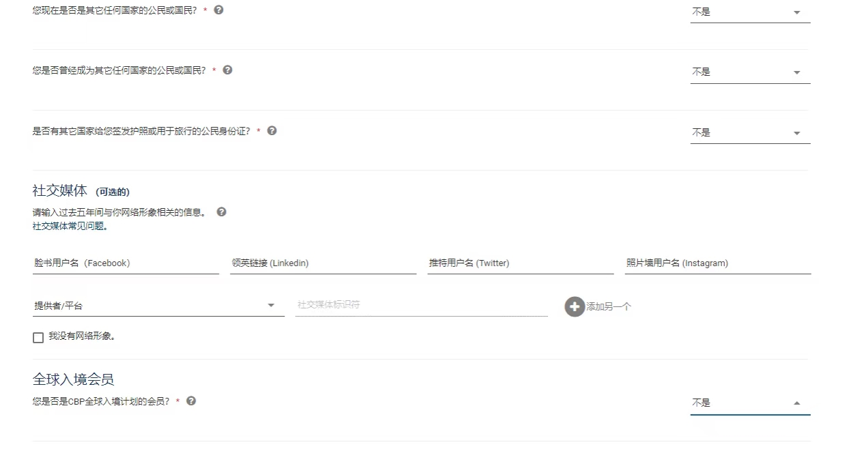Click help icon beside CBP全球入境计划 question

click(191, 401)
